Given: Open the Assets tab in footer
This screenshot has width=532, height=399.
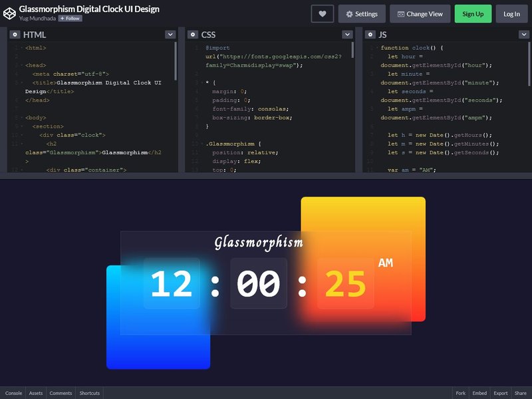Looking at the screenshot, I should (36, 393).
